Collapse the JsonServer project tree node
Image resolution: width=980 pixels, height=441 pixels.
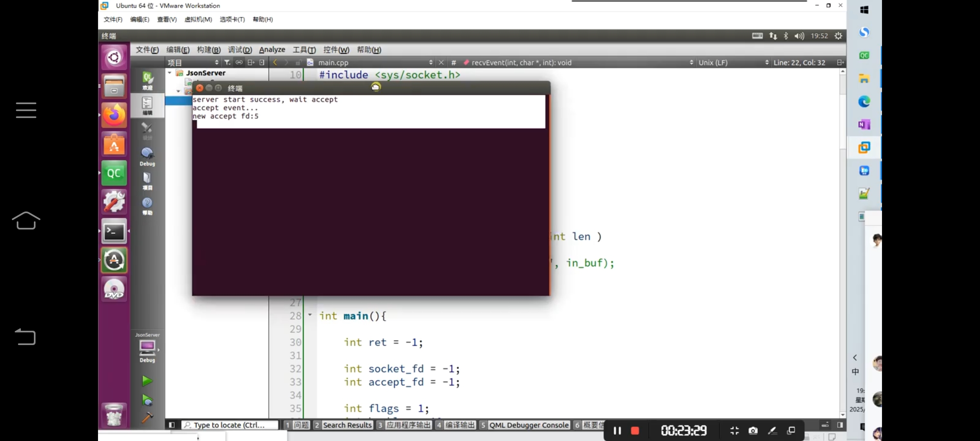[x=170, y=73]
